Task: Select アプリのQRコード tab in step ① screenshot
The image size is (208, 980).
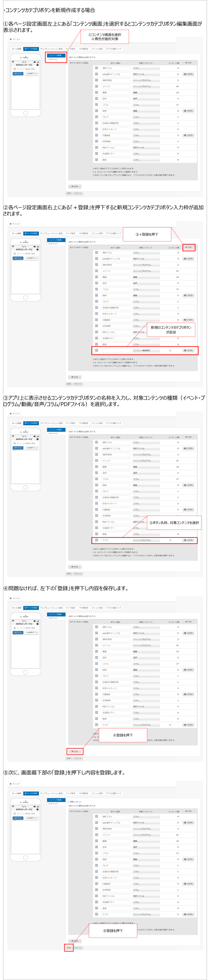Action: 113,49
